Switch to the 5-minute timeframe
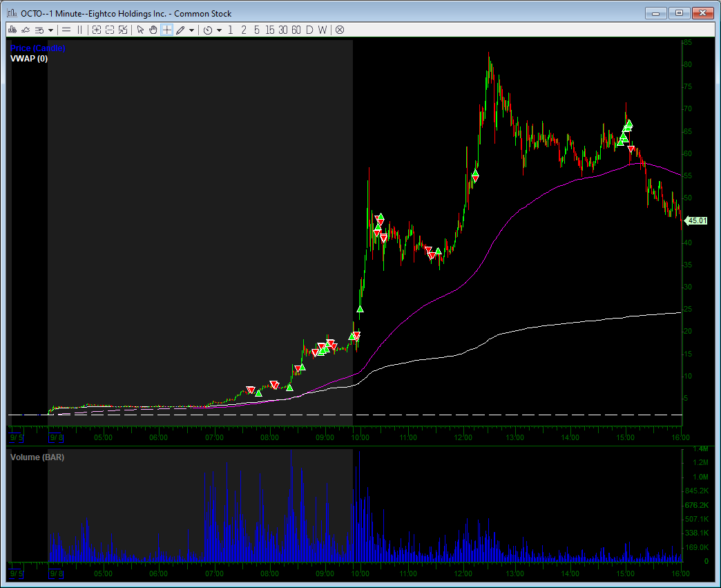 tap(256, 30)
